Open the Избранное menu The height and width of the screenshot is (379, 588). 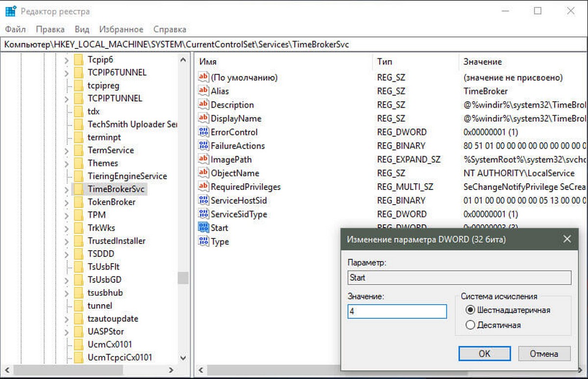[x=122, y=29]
